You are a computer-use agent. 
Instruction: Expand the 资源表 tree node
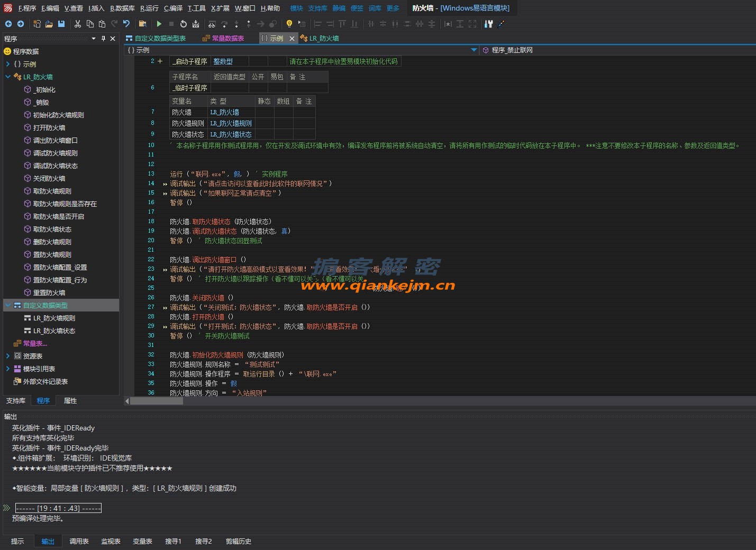8,356
